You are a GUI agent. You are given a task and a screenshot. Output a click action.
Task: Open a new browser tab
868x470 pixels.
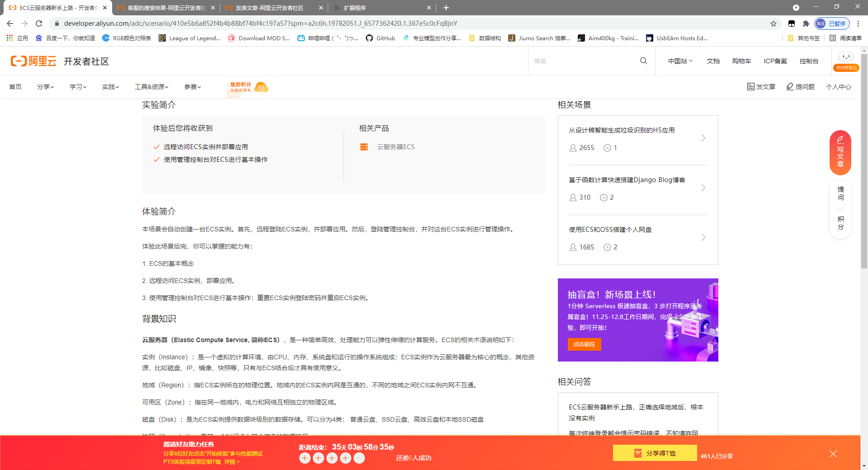[x=446, y=8]
